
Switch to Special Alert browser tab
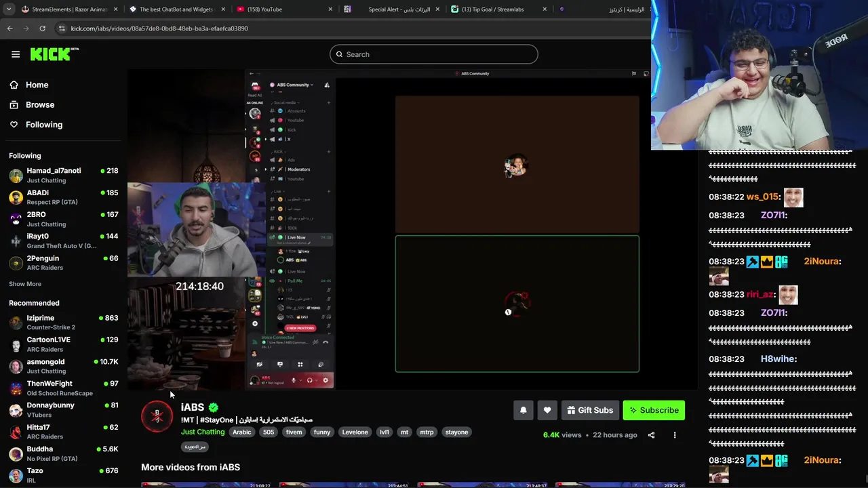pyautogui.click(x=392, y=9)
